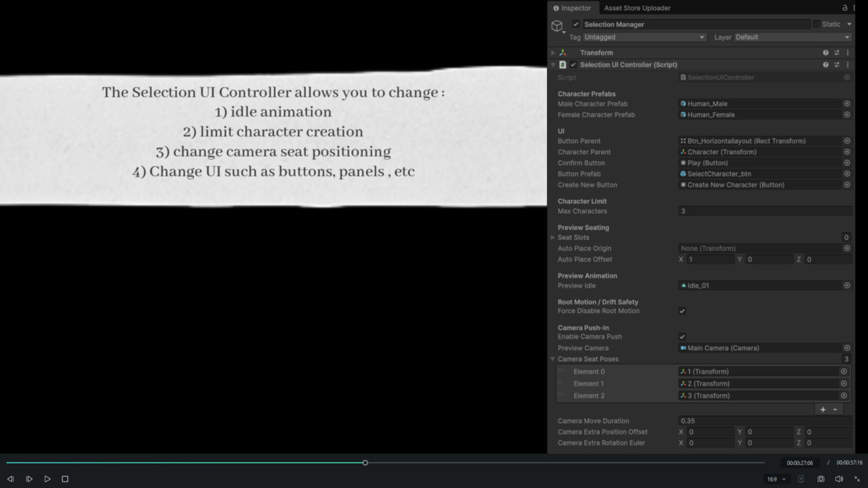Click the camera capture icon in playback bar

pos(821,479)
